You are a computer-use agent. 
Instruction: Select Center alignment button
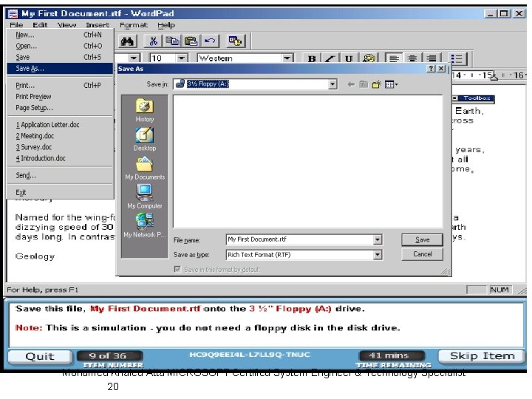[412, 58]
